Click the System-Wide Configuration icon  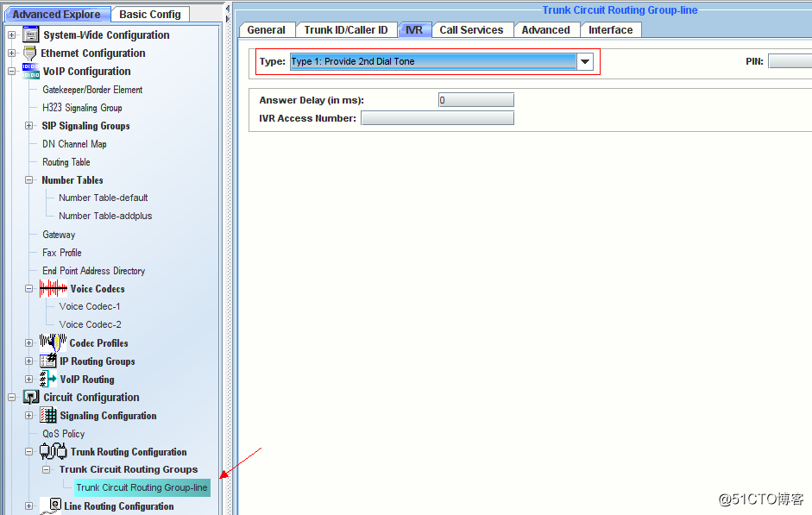(30, 35)
